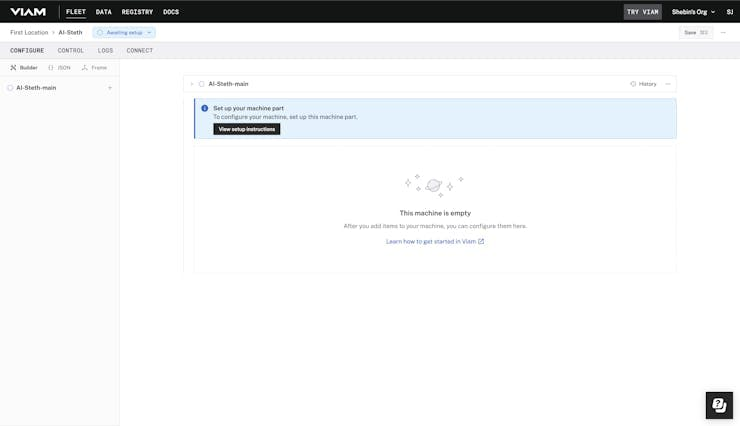Viewport: 740px width, 426px height.
Task: Add component with the sidebar plus icon
Action: 110,88
